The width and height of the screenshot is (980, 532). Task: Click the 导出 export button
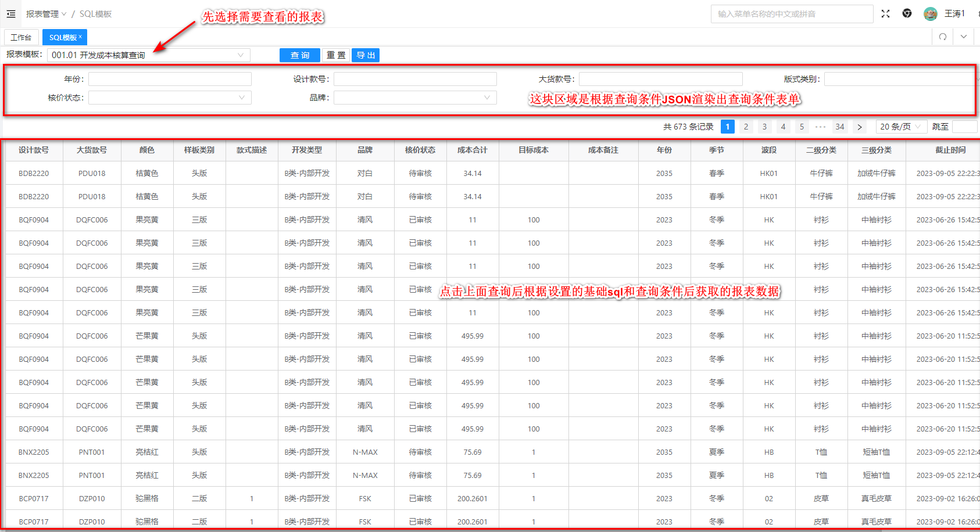pyautogui.click(x=366, y=55)
